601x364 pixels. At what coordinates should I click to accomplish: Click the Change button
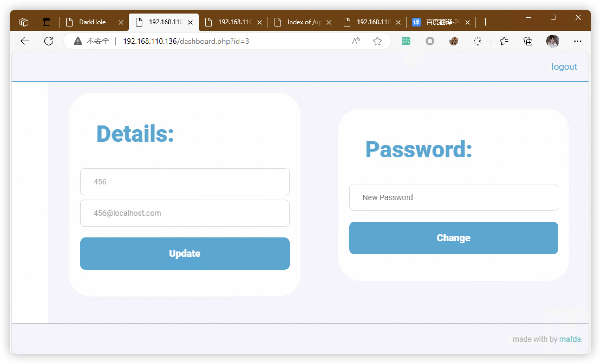pos(453,238)
